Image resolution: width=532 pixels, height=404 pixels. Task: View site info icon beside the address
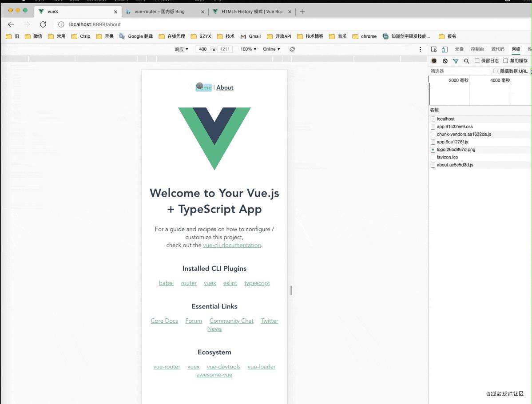click(61, 24)
